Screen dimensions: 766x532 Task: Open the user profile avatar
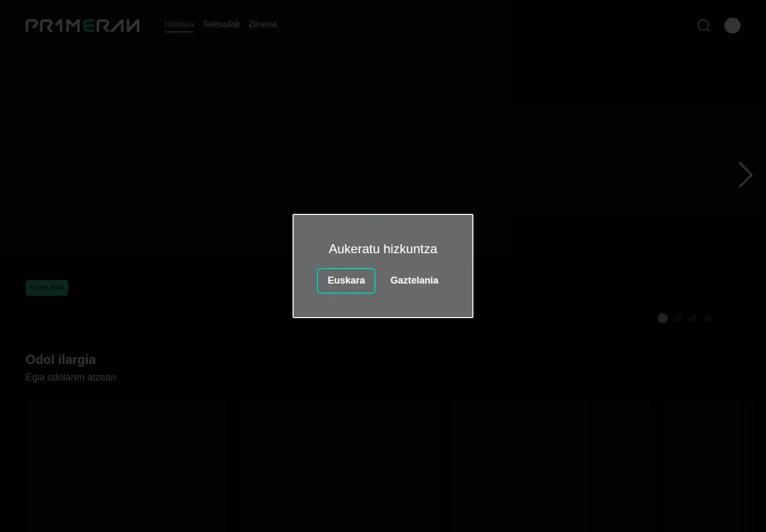coord(732,26)
